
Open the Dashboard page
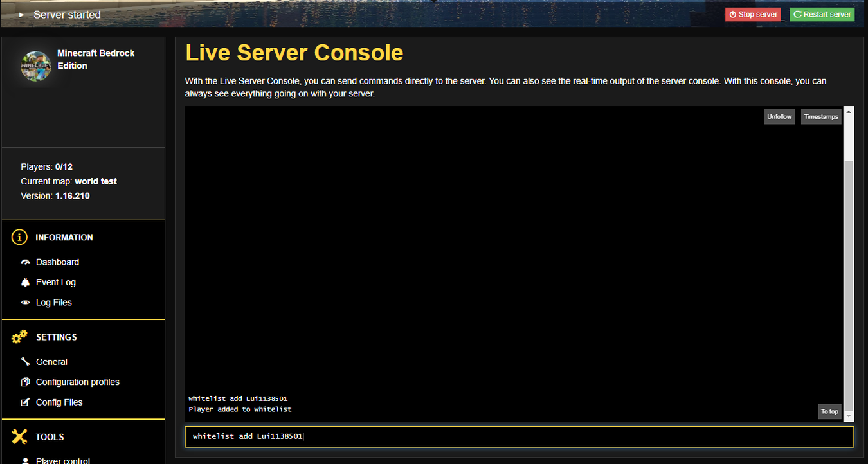tap(57, 262)
